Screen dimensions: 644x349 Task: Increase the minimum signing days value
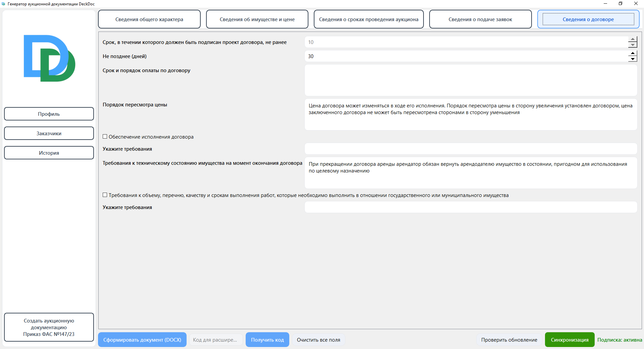click(x=633, y=39)
